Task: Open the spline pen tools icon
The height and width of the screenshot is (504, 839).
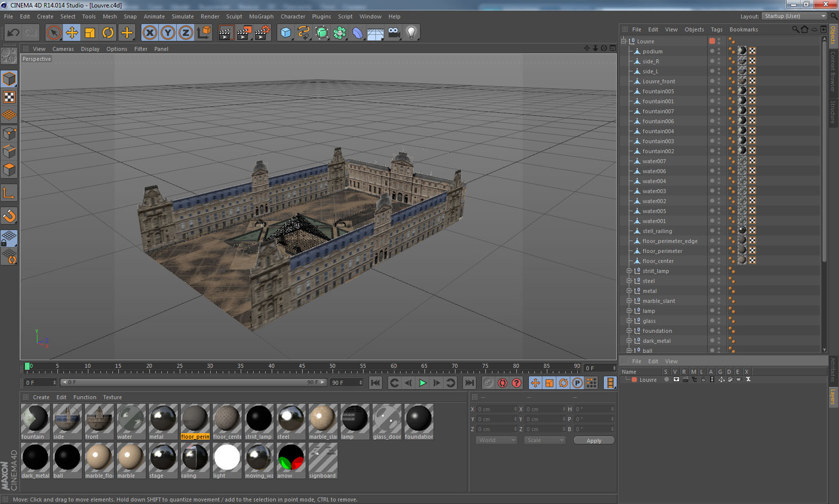Action: tap(304, 33)
